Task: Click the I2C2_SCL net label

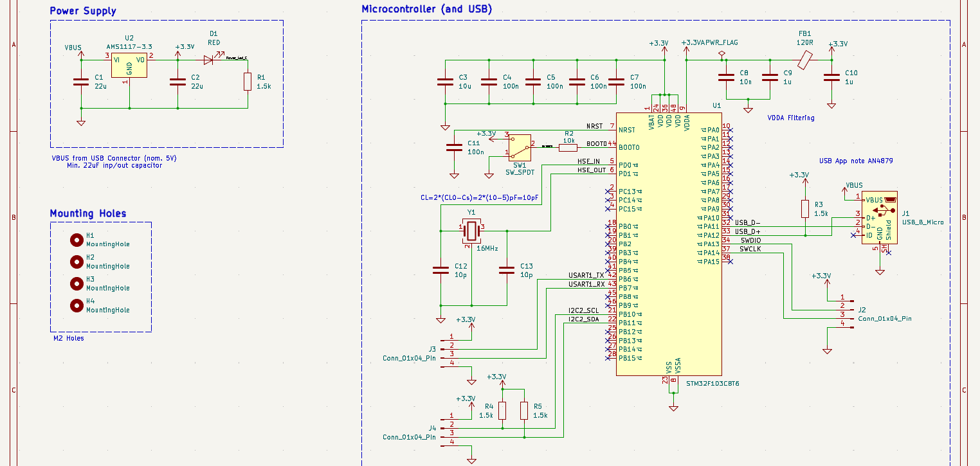Action: coord(583,310)
